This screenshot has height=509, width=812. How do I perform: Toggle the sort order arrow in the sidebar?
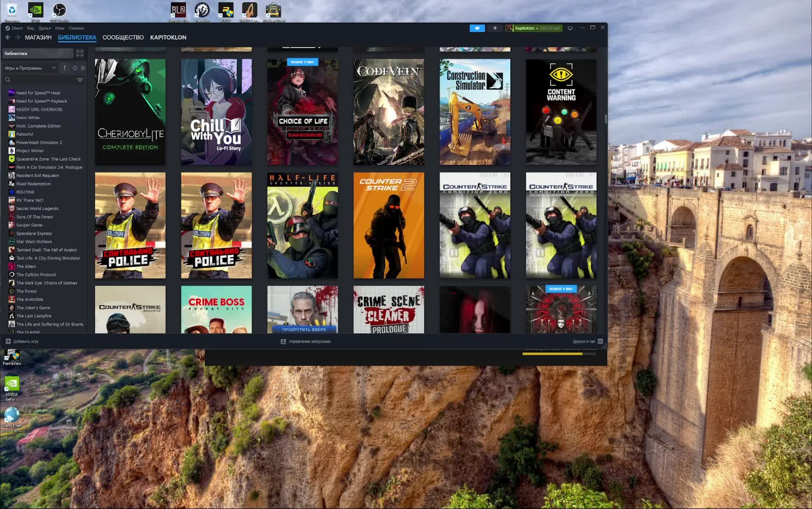click(65, 68)
